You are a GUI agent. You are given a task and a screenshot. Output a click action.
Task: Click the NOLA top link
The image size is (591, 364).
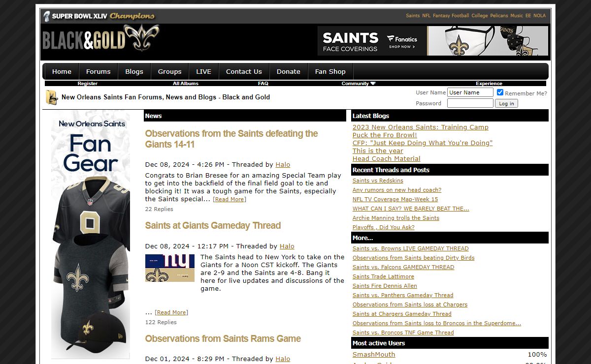click(x=539, y=16)
